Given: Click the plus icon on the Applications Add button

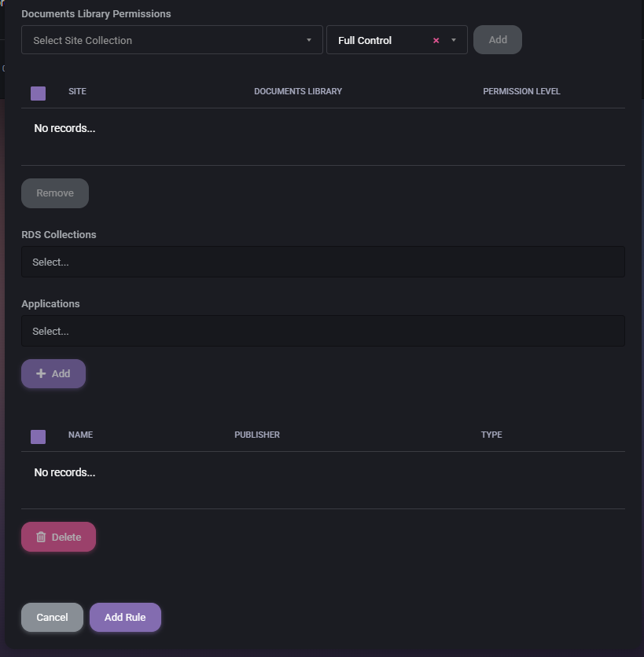Looking at the screenshot, I should (x=41, y=374).
